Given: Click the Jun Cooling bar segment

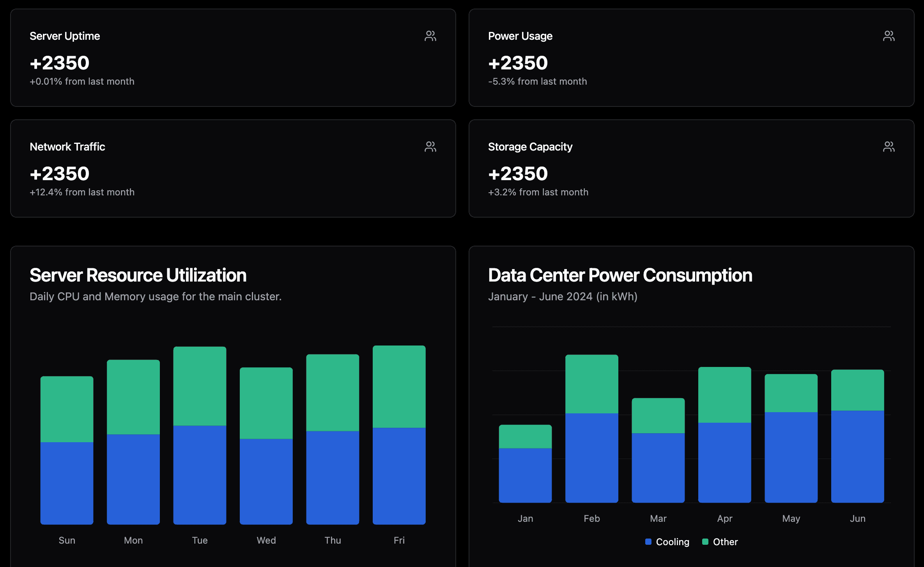Looking at the screenshot, I should point(858,457).
